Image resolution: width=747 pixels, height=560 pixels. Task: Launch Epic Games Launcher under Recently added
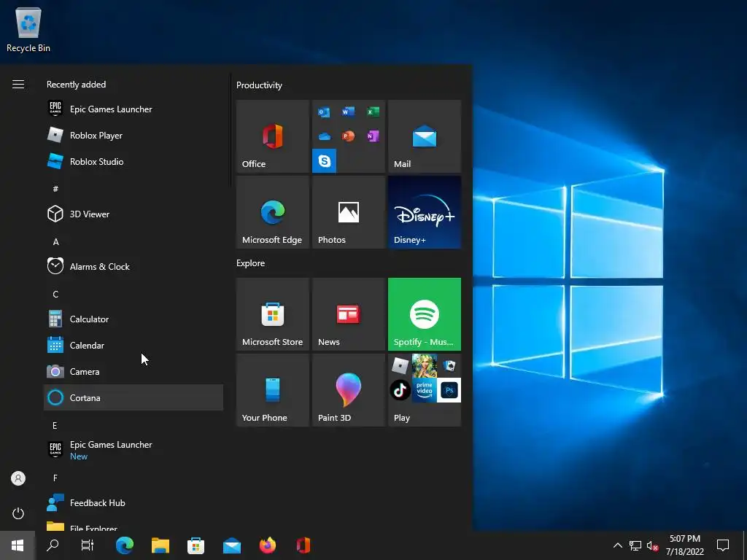133,109
